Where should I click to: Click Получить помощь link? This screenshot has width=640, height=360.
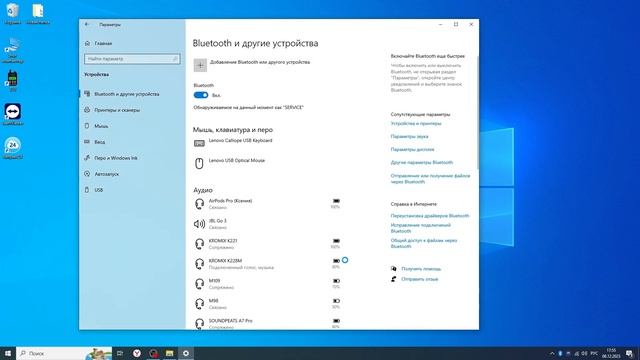(x=421, y=269)
